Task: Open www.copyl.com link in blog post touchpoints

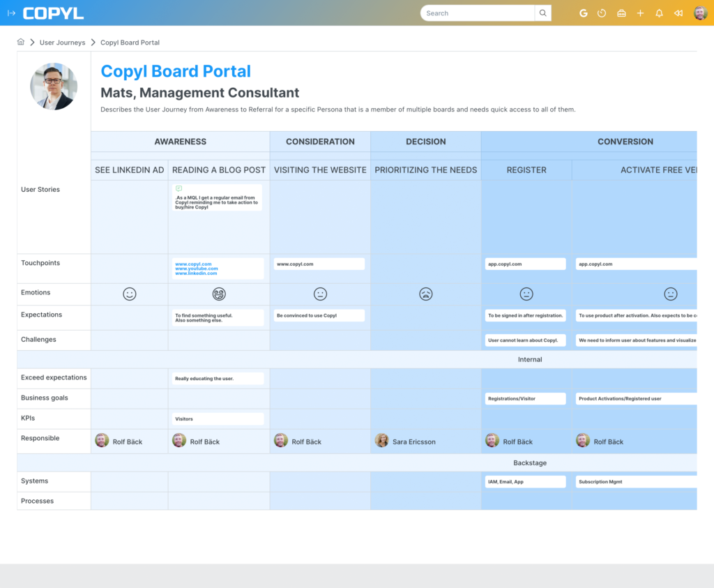Action: pos(194,264)
